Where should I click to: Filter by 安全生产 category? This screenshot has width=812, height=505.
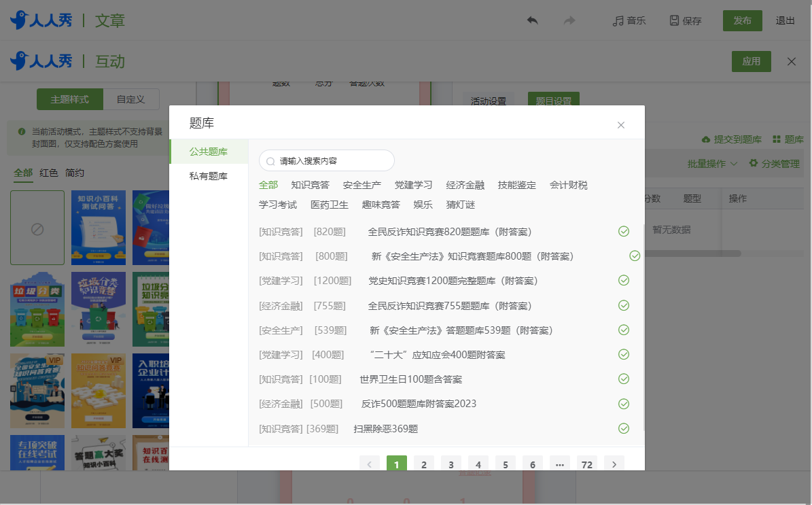pyautogui.click(x=362, y=185)
